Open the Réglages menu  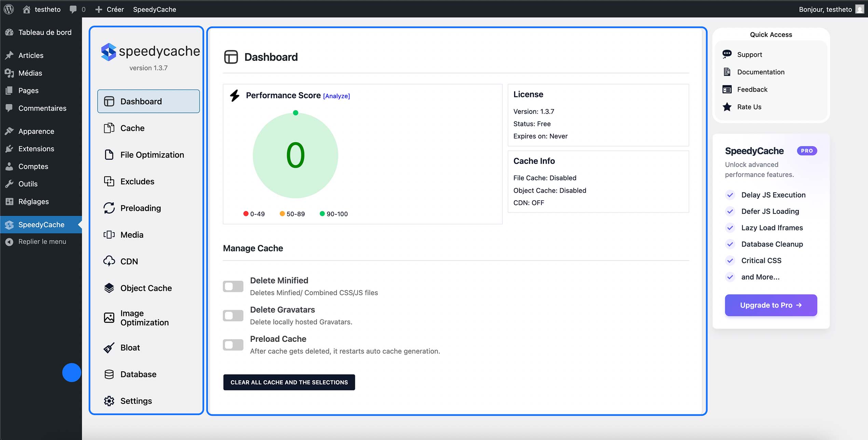coord(33,201)
